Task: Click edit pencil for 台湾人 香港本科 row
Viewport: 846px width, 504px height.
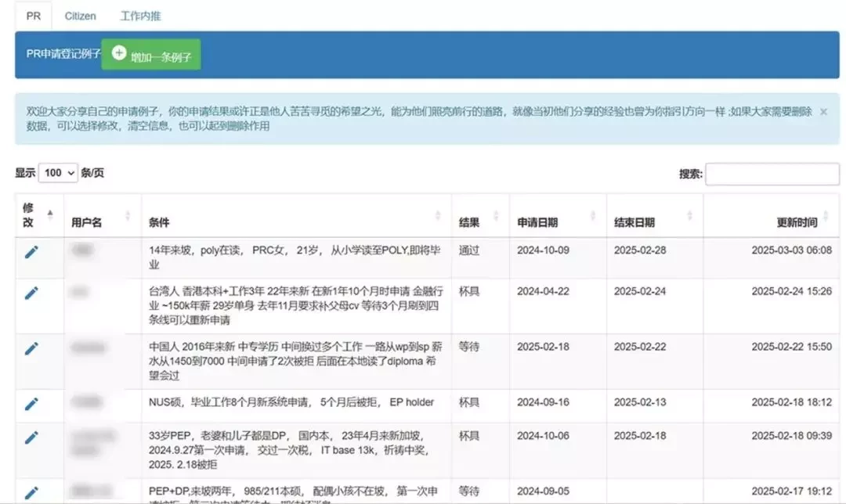Action: (x=31, y=293)
